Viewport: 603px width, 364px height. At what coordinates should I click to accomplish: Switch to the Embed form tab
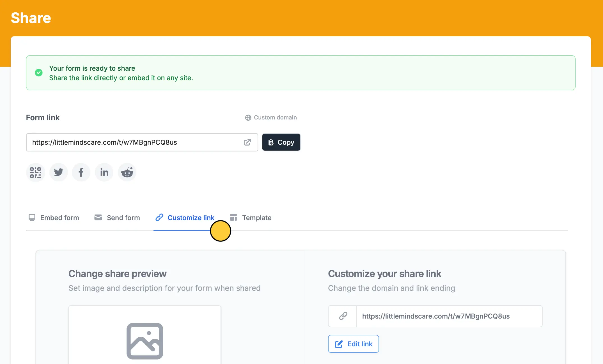54,218
